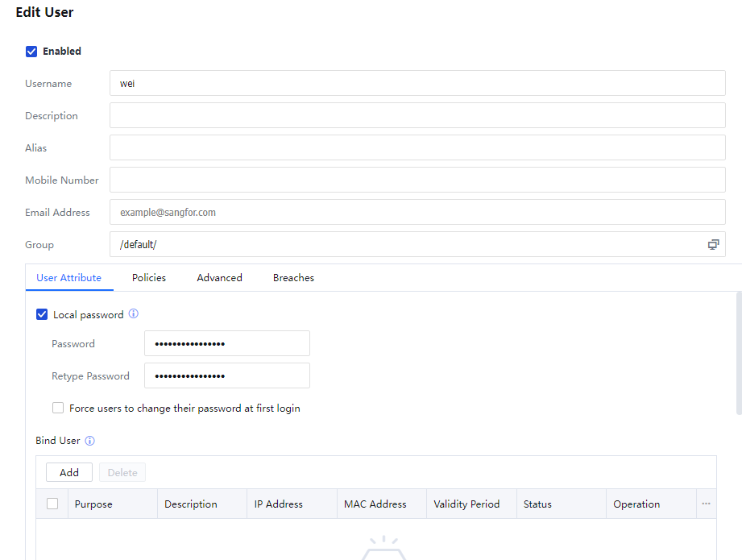Click the Delete button under Bind User

[122, 472]
